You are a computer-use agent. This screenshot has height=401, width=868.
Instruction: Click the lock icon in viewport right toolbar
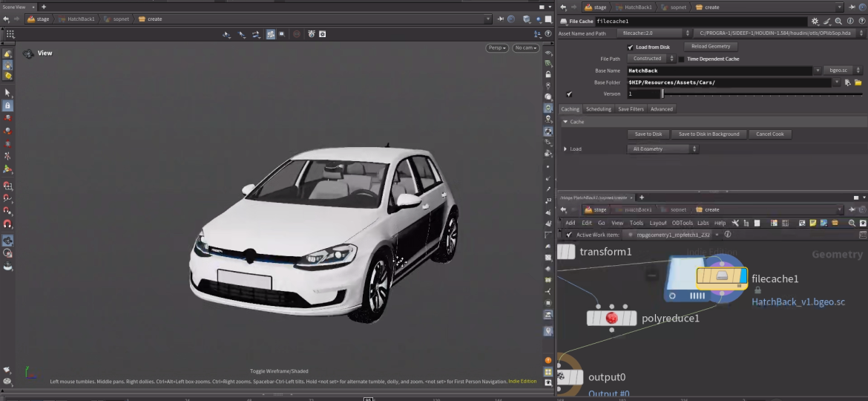pos(548,74)
